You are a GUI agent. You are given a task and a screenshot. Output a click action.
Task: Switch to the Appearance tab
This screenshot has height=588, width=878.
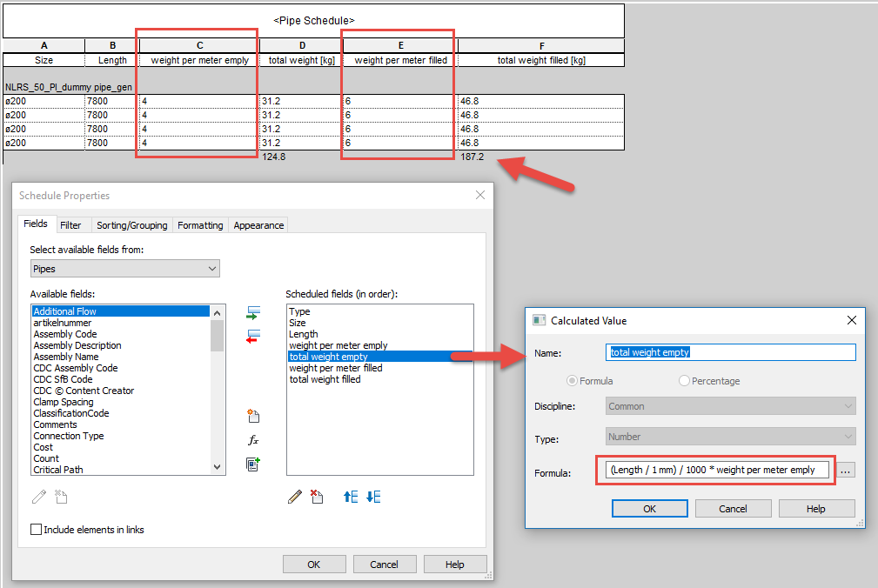pos(258,224)
